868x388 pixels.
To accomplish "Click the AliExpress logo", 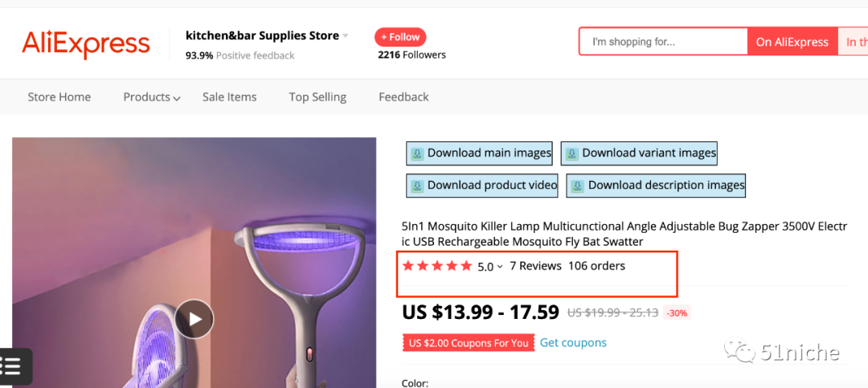I will pos(86,43).
